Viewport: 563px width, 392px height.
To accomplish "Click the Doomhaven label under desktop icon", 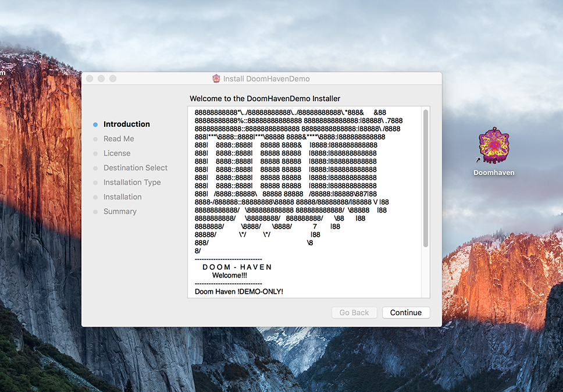I will tap(494, 173).
